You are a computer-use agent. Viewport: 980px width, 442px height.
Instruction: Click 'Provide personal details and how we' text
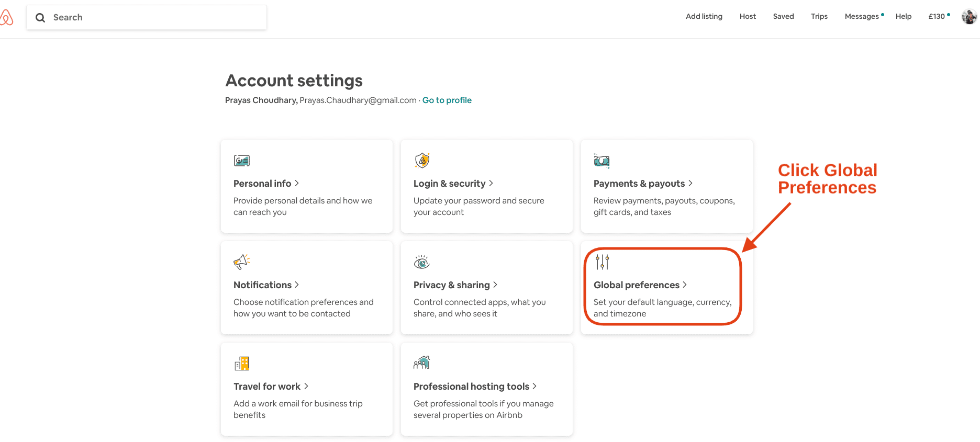click(x=303, y=200)
